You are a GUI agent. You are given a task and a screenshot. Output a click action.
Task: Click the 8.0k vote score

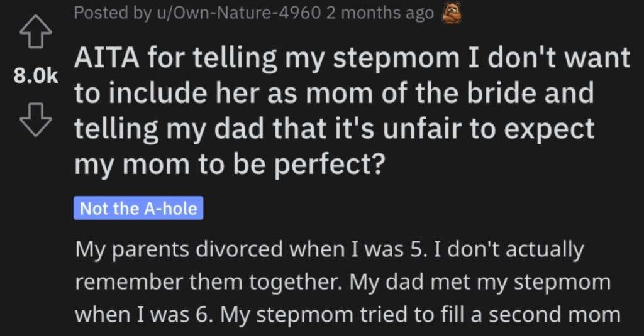(36, 75)
